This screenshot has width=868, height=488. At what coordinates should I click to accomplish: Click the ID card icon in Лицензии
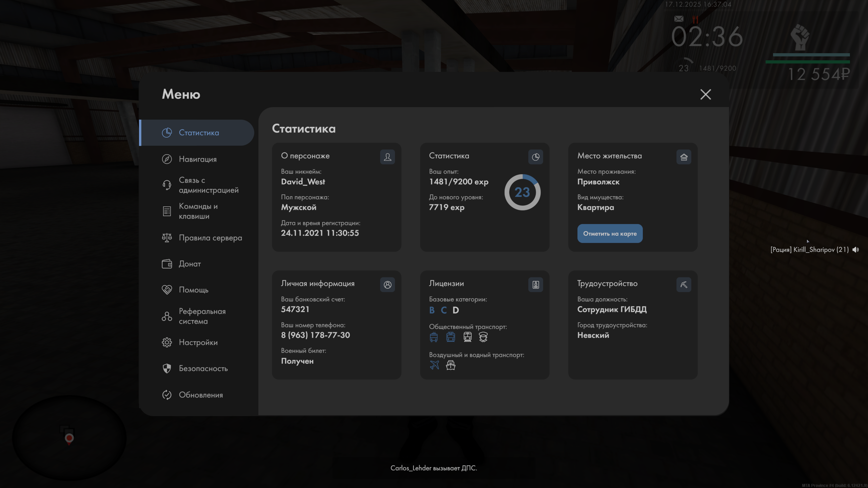click(x=535, y=285)
